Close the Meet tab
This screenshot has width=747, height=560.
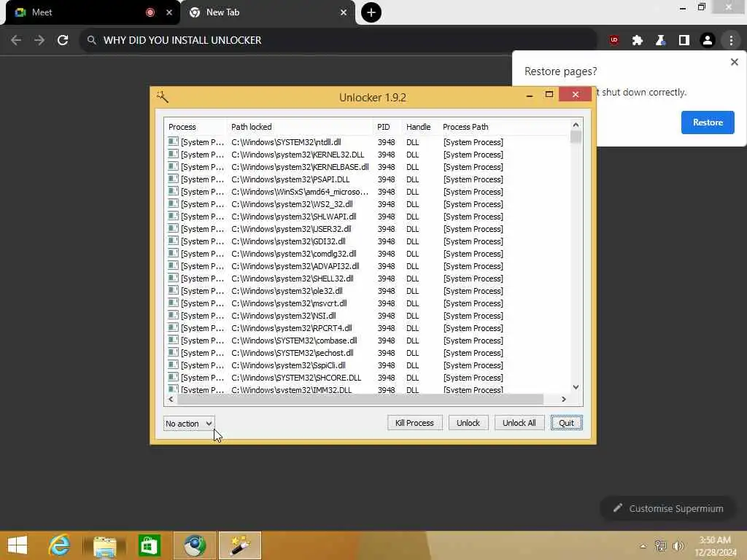click(169, 12)
